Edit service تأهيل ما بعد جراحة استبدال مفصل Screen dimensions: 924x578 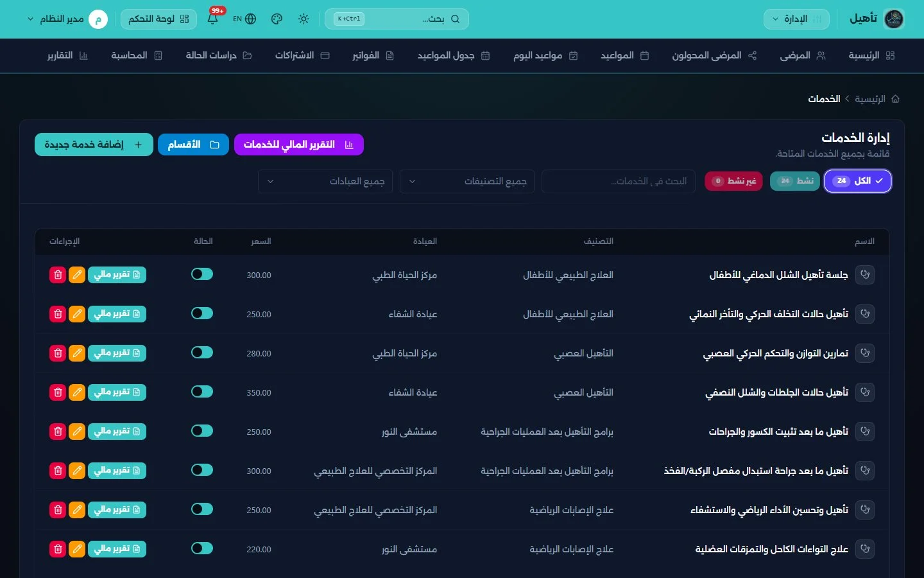(x=77, y=471)
